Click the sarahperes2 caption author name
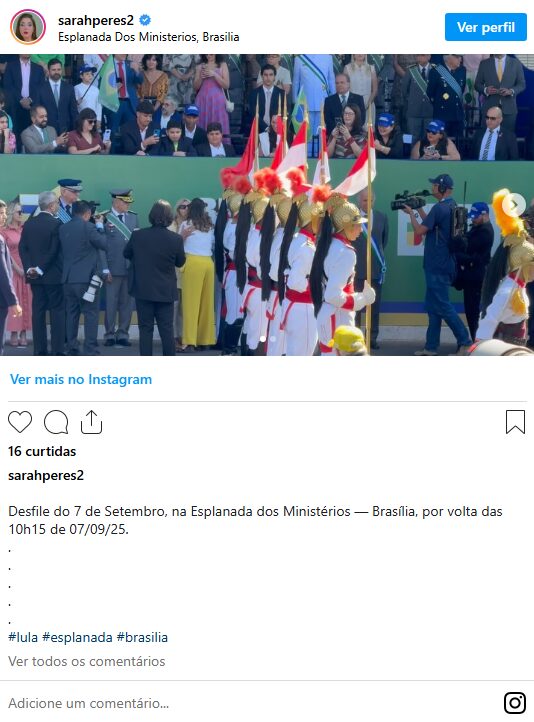This screenshot has width=534, height=722. pyautogui.click(x=46, y=475)
